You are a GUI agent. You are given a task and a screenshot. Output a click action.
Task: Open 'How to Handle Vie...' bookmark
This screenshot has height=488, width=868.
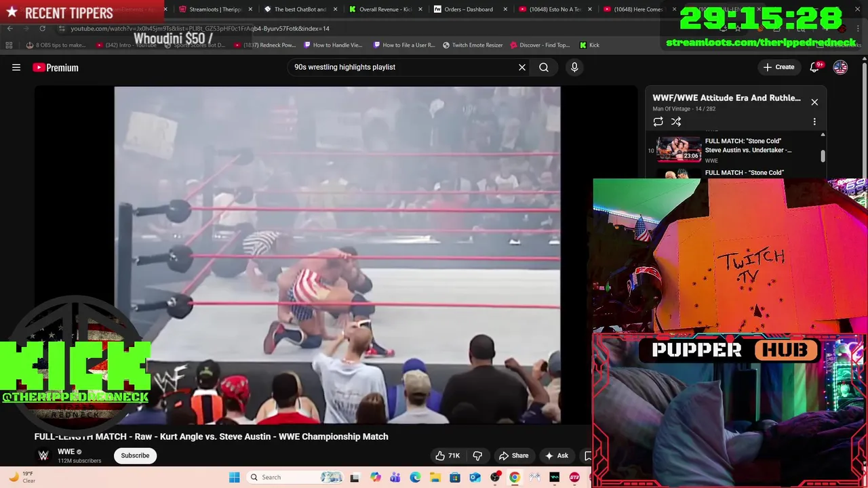coord(333,45)
